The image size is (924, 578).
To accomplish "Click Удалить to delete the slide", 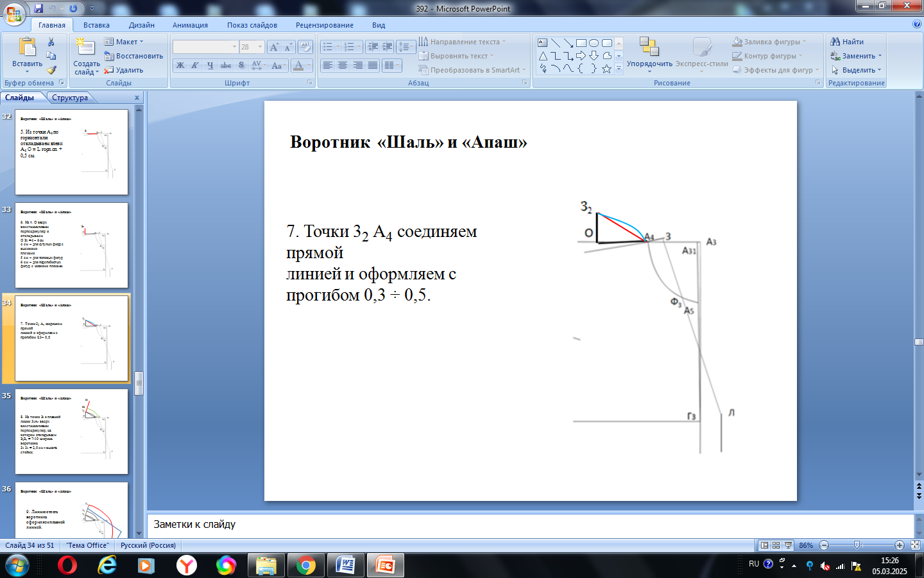I will click(124, 70).
